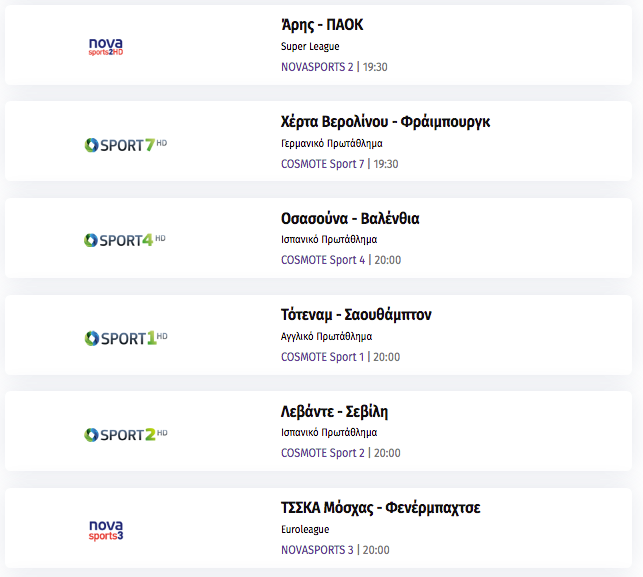Click the Nova Sports 2 HD logo

point(106,47)
